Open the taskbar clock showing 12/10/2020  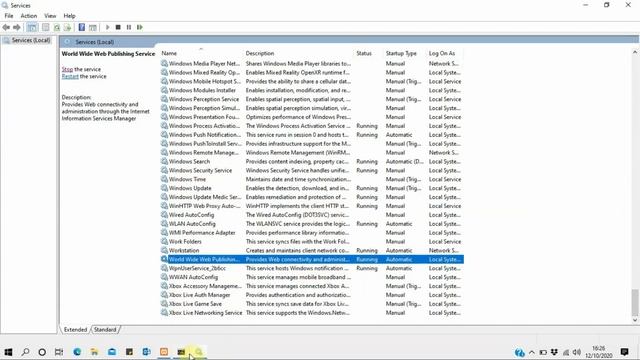tap(599, 352)
